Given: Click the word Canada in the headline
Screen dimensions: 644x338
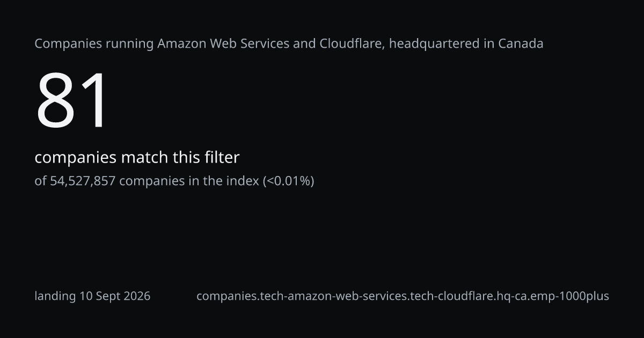Looking at the screenshot, I should click(x=521, y=43).
